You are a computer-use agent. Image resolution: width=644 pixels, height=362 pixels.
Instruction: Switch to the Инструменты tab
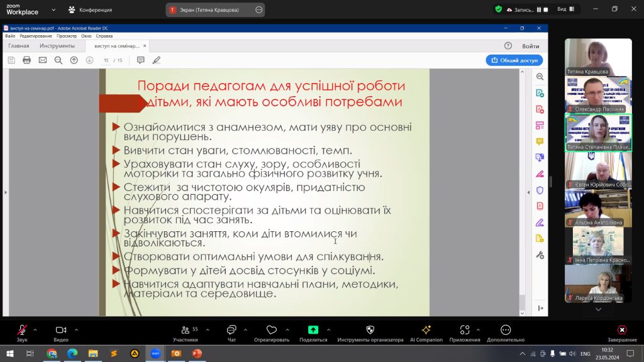click(x=57, y=46)
